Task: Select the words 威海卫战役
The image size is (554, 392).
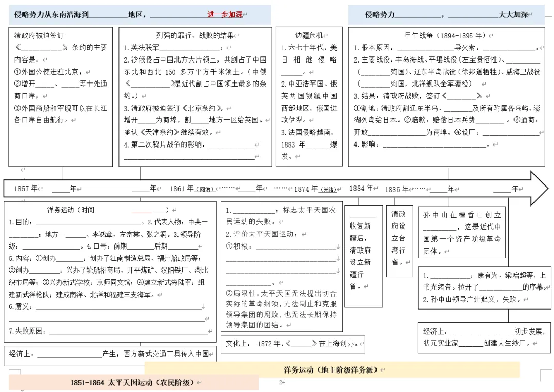Action: coord(523,72)
